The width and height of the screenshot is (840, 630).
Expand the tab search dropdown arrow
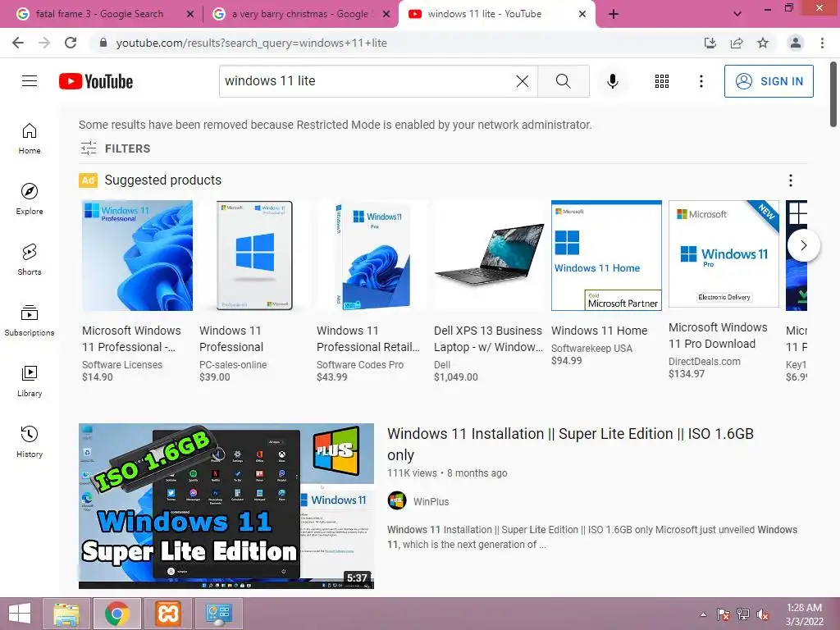pyautogui.click(x=737, y=14)
